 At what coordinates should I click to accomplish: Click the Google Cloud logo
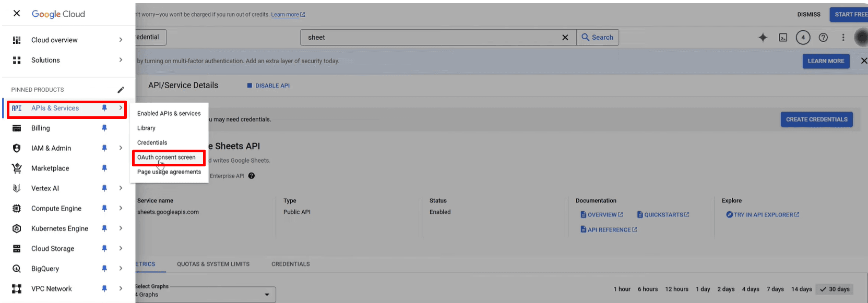click(x=58, y=14)
